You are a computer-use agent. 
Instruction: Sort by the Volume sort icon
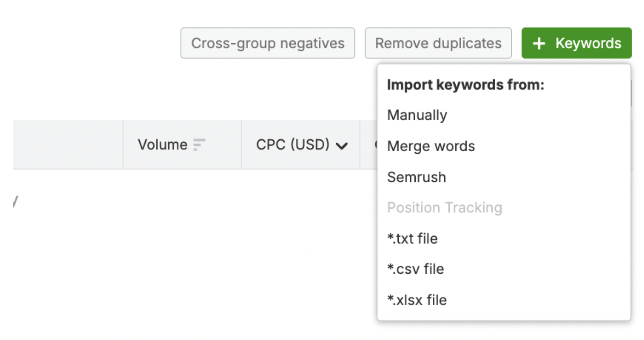[199, 145]
